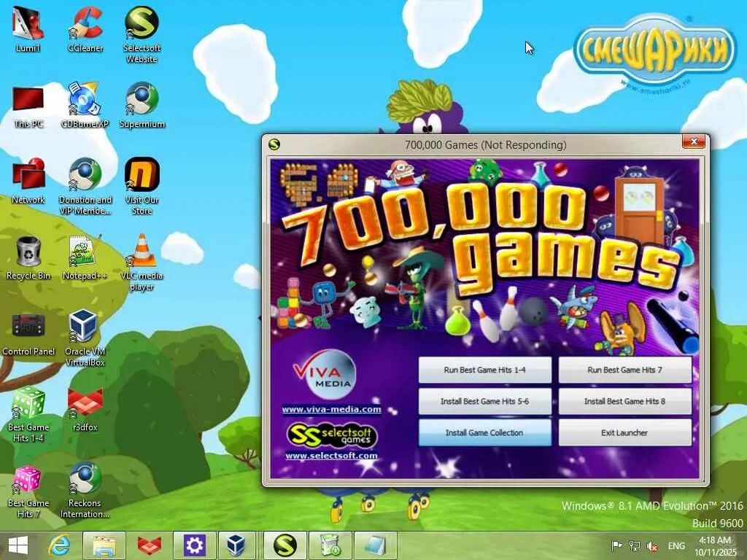
Task: Open the Network desktop icon
Action: pos(28,182)
